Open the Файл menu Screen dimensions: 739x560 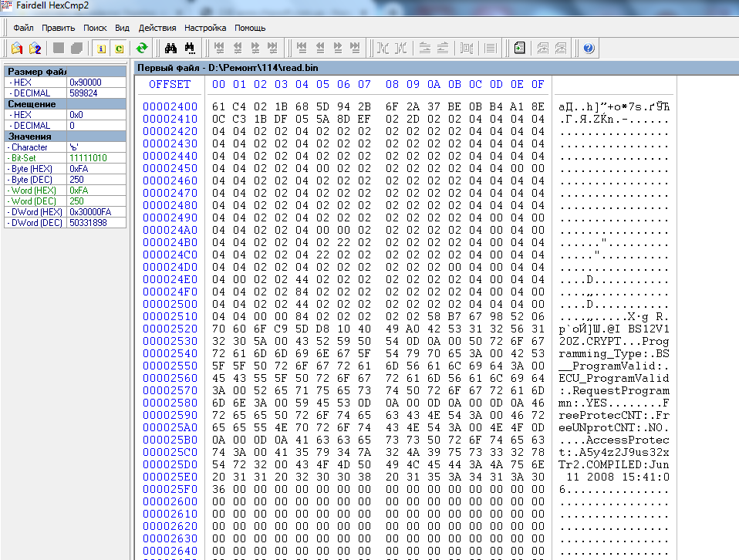[x=23, y=27]
